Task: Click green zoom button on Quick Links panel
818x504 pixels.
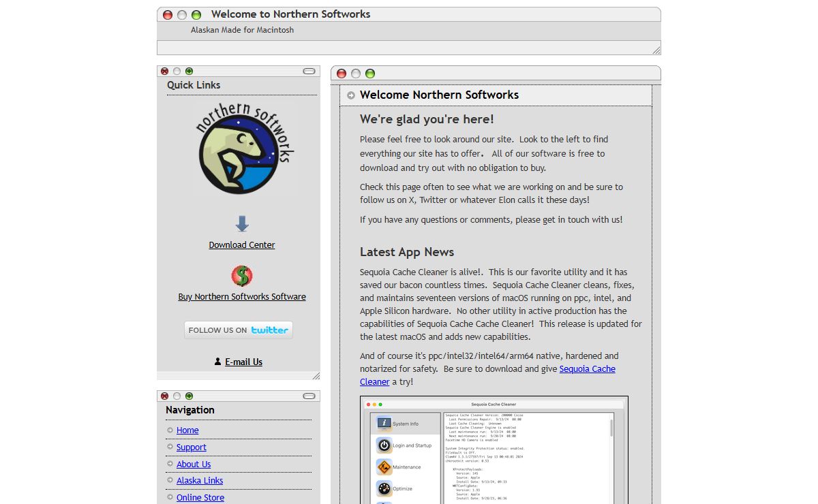Action: (x=189, y=71)
